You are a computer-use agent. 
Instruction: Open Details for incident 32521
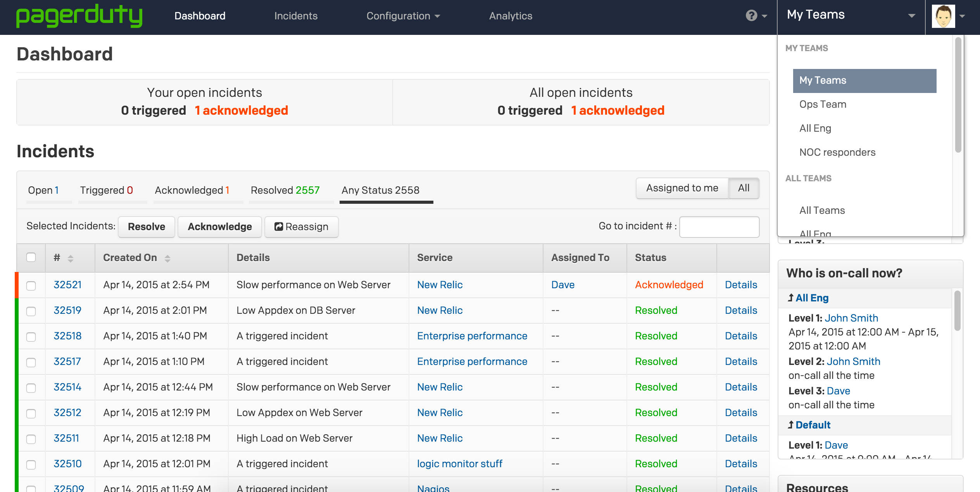coord(741,285)
